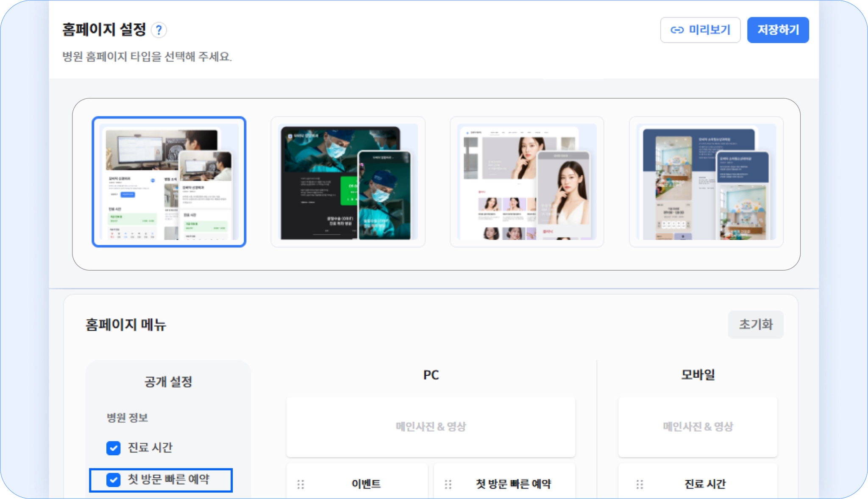Toggle the 첫 방문 빠른 예약 checkbox

pyautogui.click(x=113, y=480)
